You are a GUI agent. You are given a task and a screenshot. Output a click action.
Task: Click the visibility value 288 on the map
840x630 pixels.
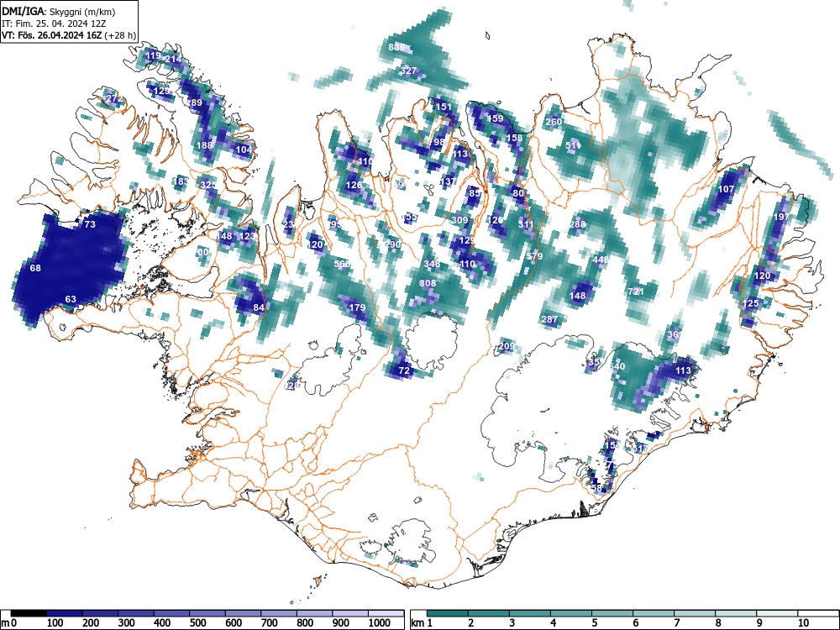[x=578, y=224]
